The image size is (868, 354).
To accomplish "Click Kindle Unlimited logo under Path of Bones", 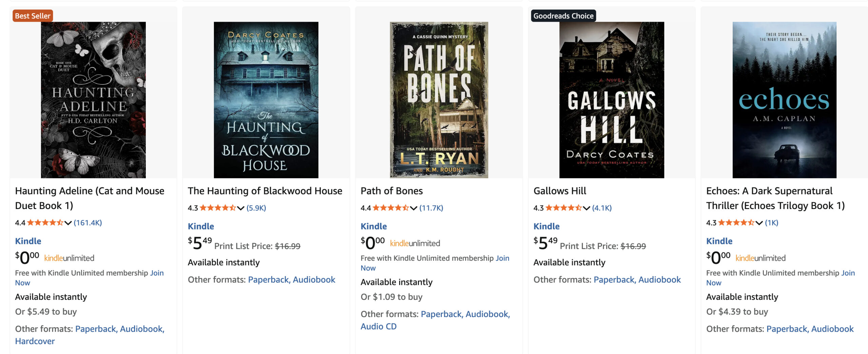I will click(x=415, y=243).
